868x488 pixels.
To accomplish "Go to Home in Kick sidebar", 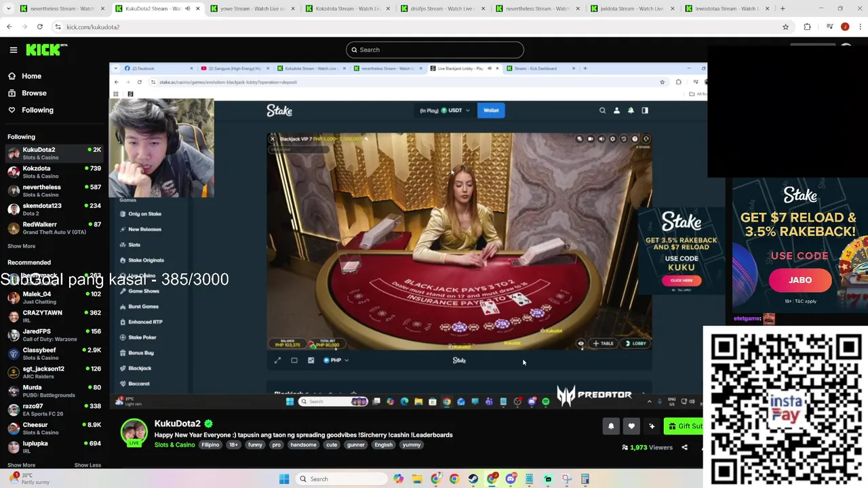I will pos(31,76).
